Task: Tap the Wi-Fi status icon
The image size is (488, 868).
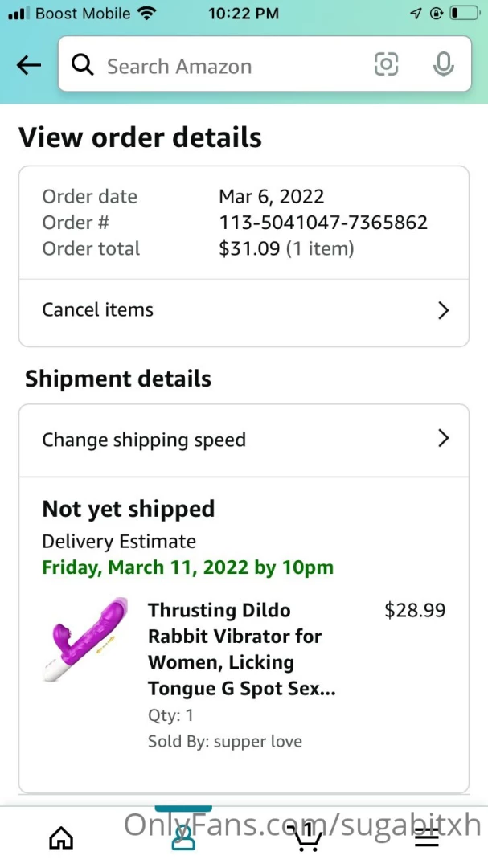Action: click(146, 14)
